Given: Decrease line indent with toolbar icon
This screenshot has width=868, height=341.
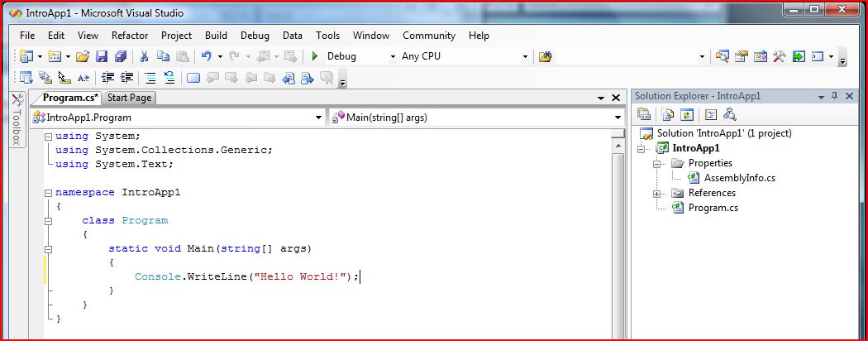Looking at the screenshot, I should coord(108,78).
